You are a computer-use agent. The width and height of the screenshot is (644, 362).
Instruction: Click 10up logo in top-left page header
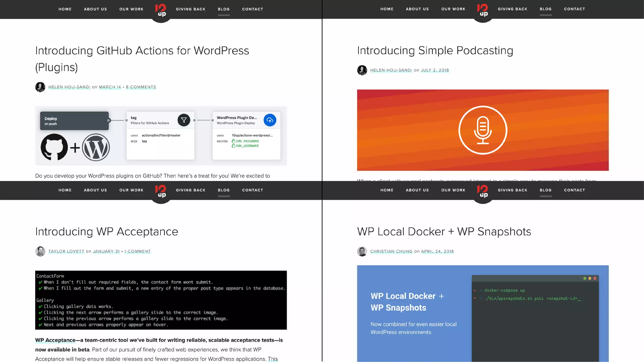coord(161,10)
